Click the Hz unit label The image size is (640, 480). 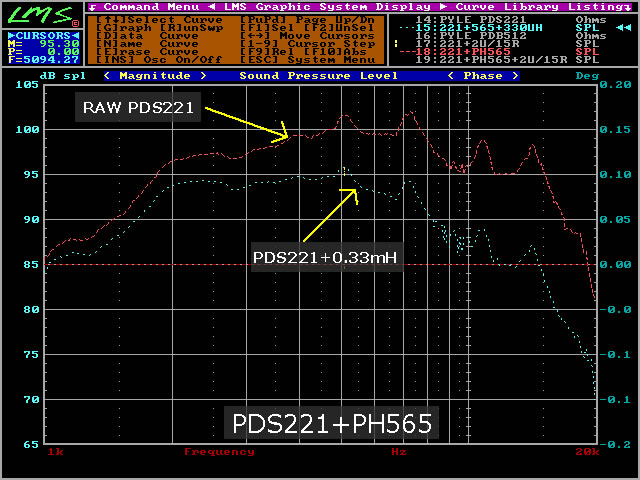399,451
